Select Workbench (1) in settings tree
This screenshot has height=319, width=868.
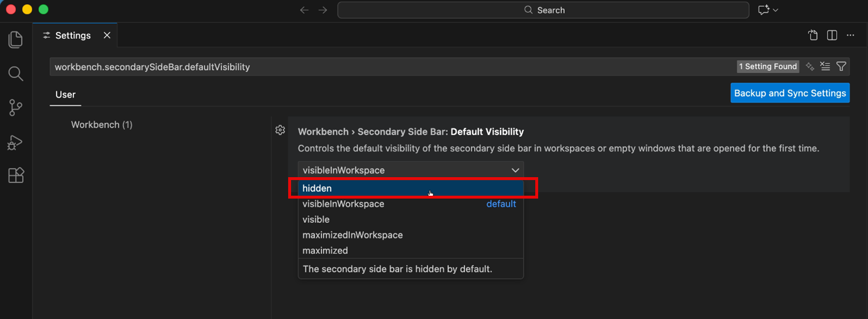[x=102, y=124]
